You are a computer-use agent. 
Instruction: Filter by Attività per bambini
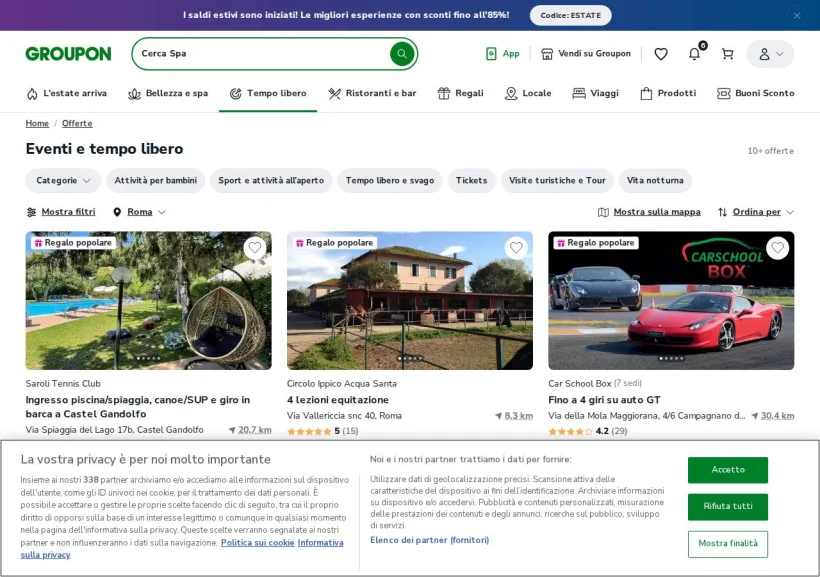coord(155,180)
